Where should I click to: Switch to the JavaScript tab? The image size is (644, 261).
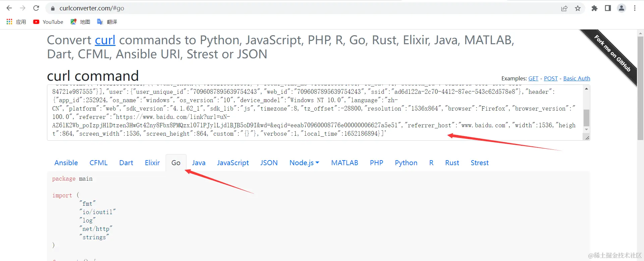(233, 163)
